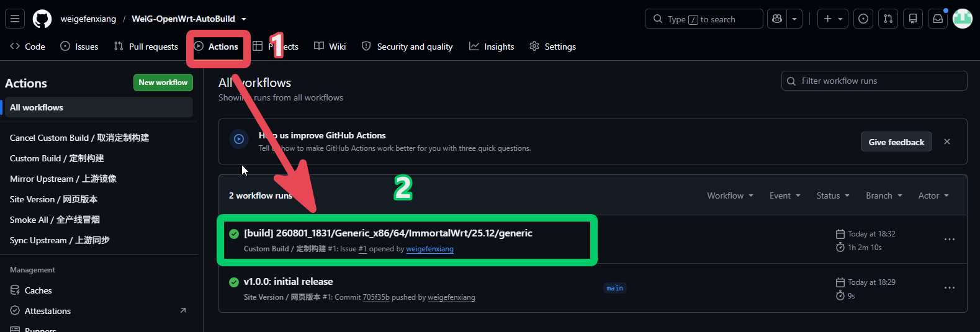The image size is (980, 332).
Task: Open the Copilot icon button
Action: pyautogui.click(x=777, y=19)
